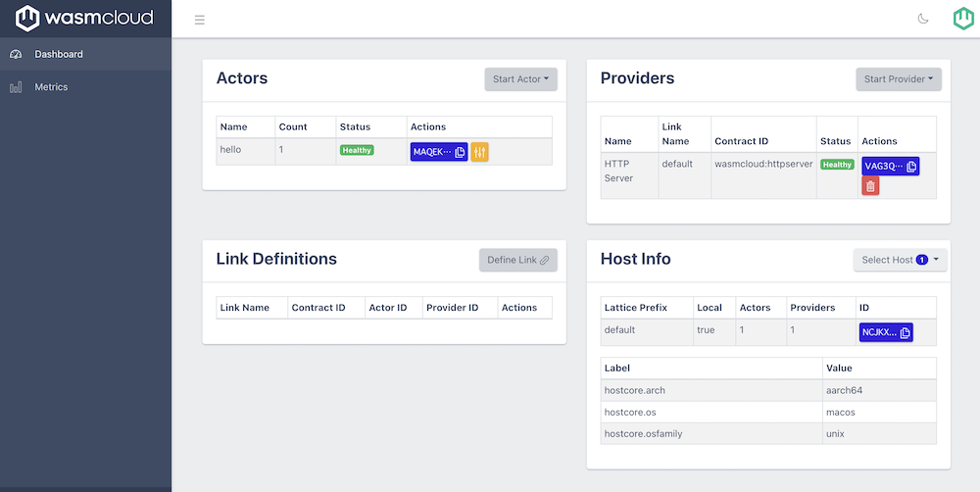Click the Healthy badge in the Providers table
Image resolution: width=980 pixels, height=492 pixels.
[x=837, y=165]
